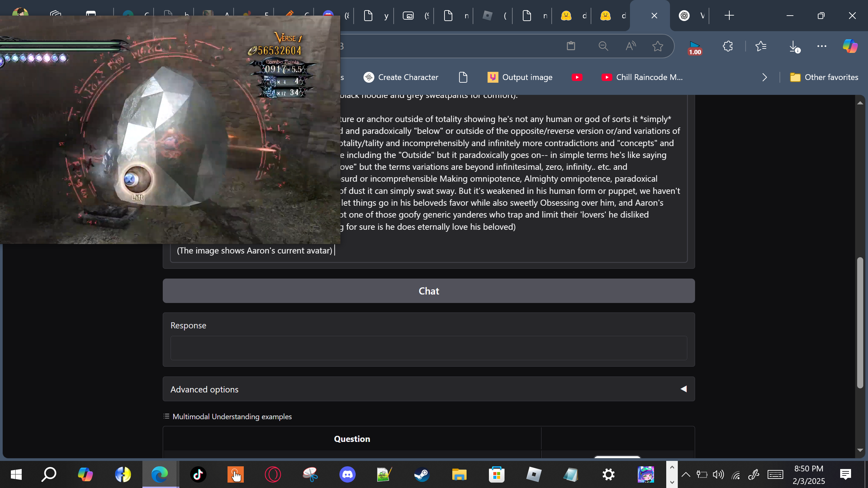Open the Chill Raincode M... YouTube bookmark

(642, 77)
